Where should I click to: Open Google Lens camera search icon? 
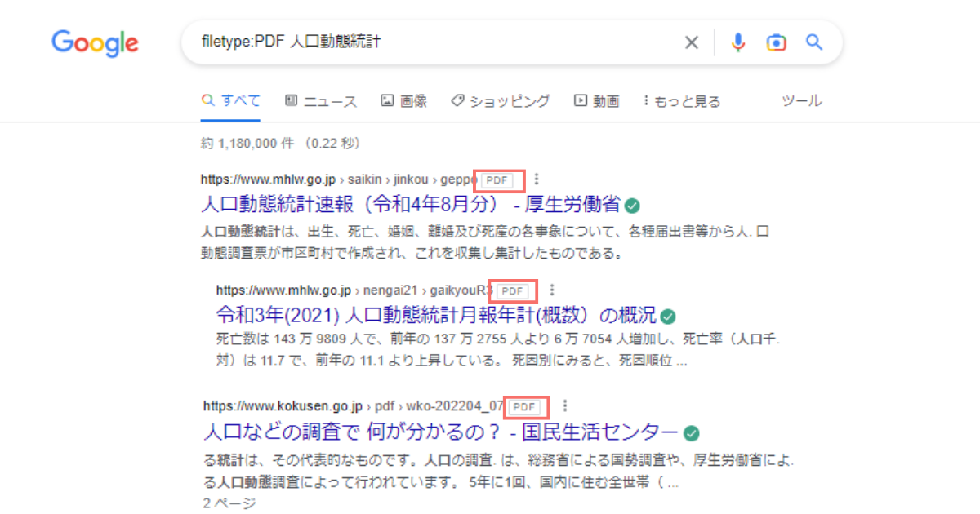pyautogui.click(x=776, y=42)
